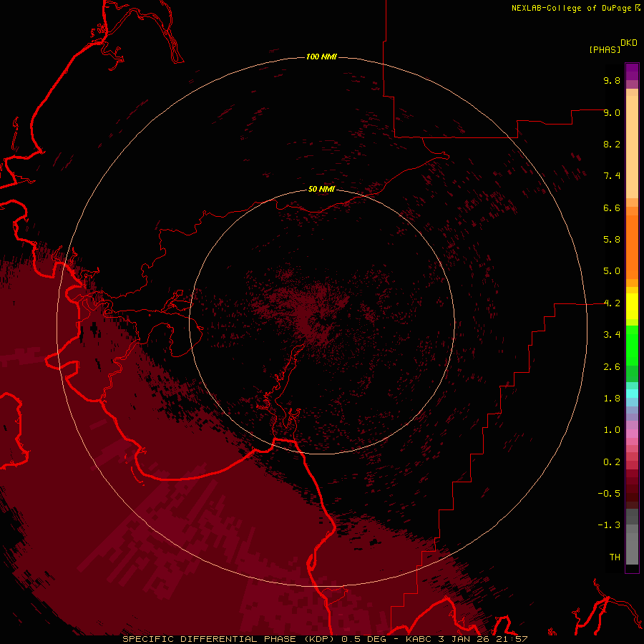Click the "5.0" scale value
This screenshot has height=644, width=644.
click(612, 271)
